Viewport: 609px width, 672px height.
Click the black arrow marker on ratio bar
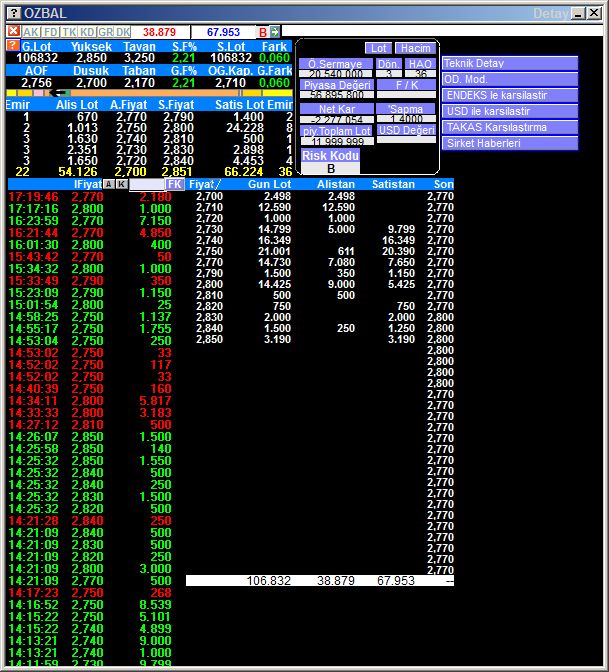click(x=57, y=93)
